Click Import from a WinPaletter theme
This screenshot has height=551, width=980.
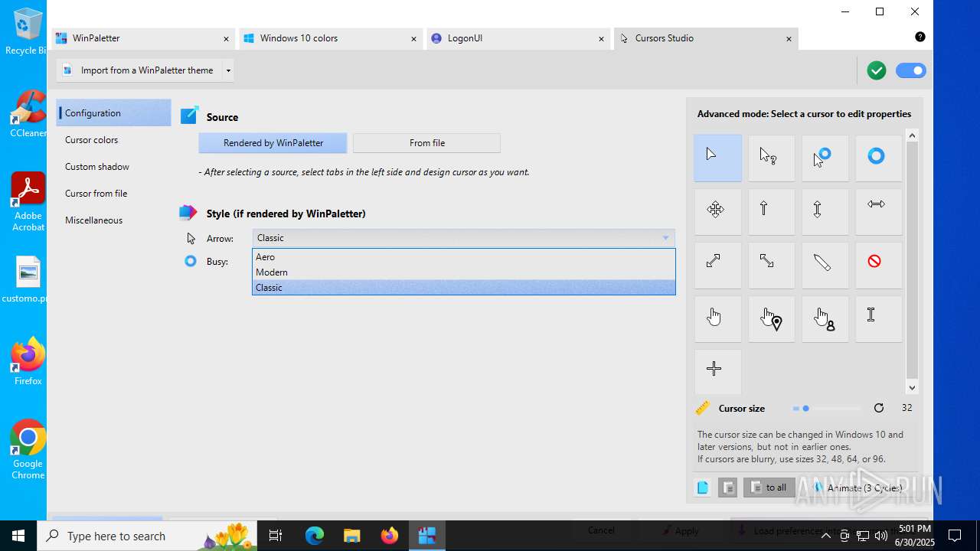(x=139, y=70)
